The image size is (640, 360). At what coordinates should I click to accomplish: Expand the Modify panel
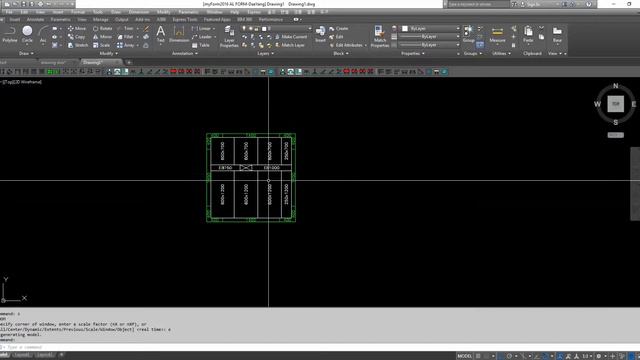(x=109, y=53)
